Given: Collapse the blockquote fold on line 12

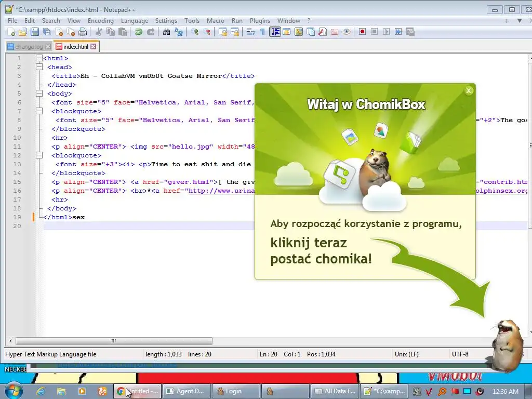Looking at the screenshot, I should [x=39, y=155].
